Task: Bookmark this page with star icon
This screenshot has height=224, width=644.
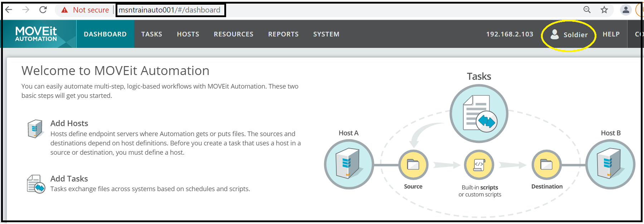Action: click(x=604, y=10)
